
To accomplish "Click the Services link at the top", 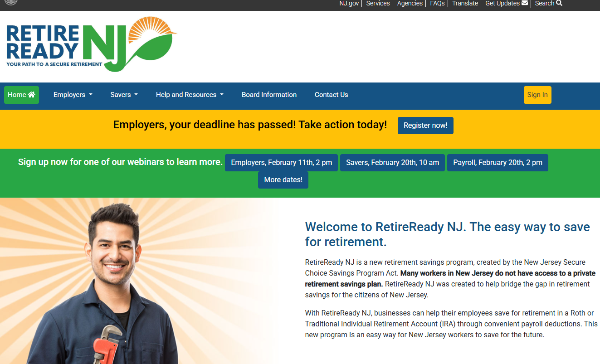I will click(x=378, y=4).
